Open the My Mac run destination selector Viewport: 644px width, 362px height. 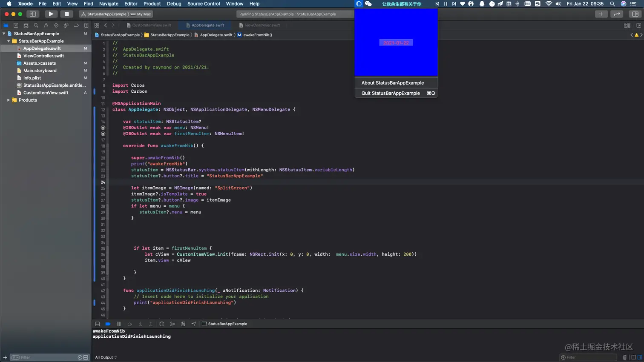tap(142, 14)
